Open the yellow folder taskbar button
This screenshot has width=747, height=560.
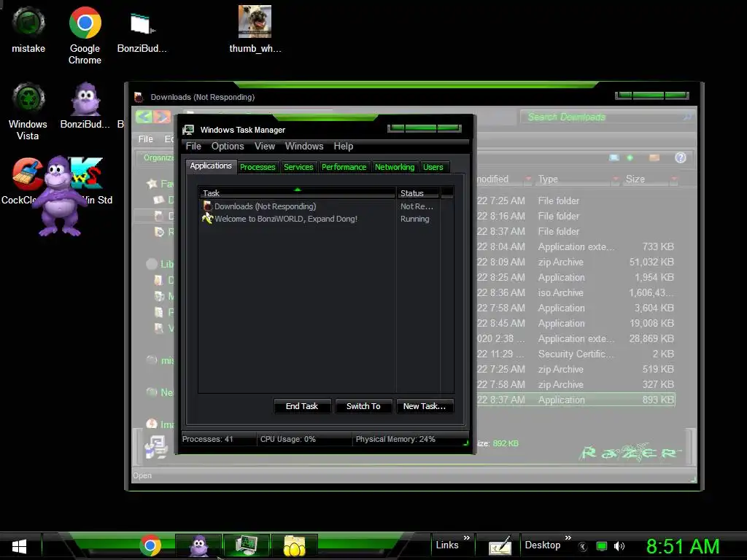point(294,545)
